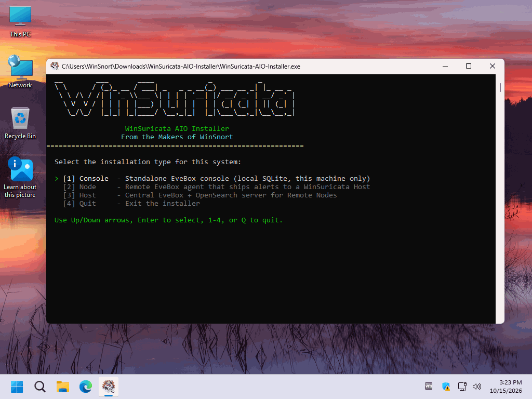
Task: Minimize the WinSuricata installer window
Action: [x=445, y=66]
